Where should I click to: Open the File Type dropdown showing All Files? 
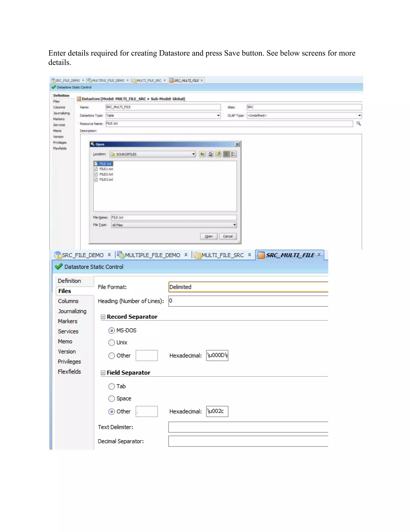[234, 225]
